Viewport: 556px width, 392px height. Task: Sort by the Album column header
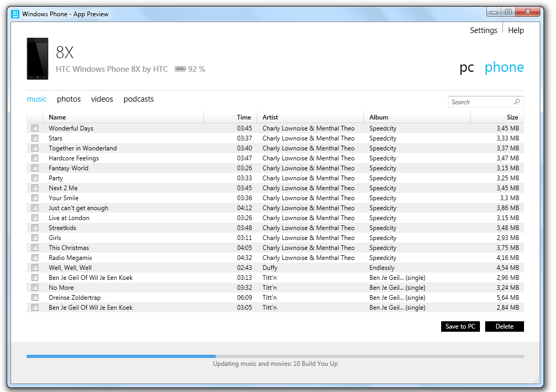coord(417,117)
